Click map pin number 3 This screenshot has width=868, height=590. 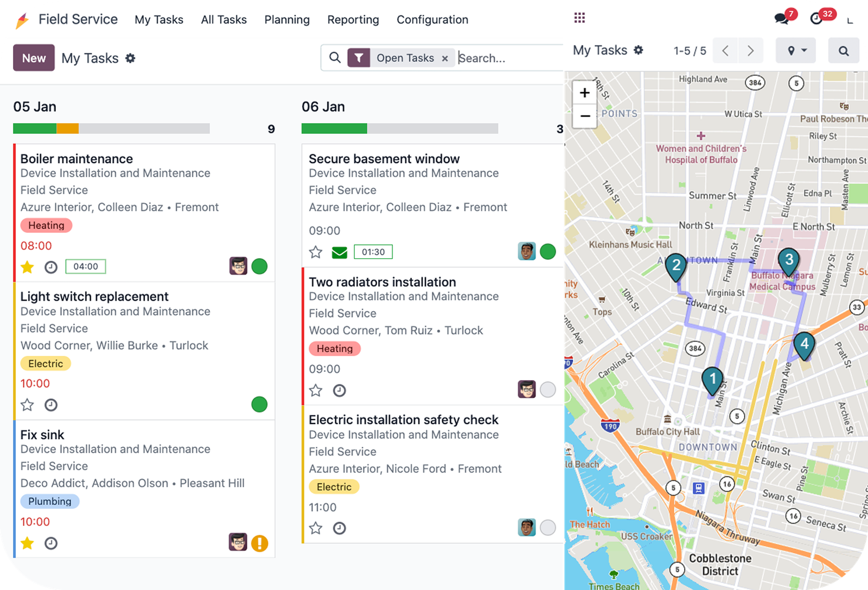(789, 261)
